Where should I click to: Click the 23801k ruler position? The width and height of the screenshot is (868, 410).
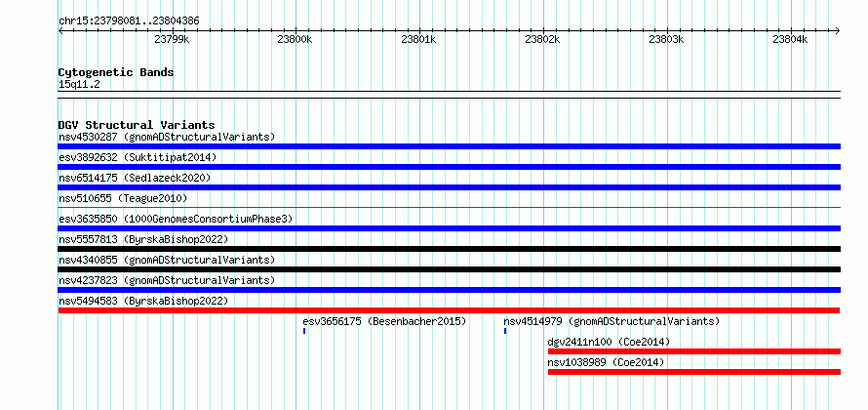(x=419, y=39)
